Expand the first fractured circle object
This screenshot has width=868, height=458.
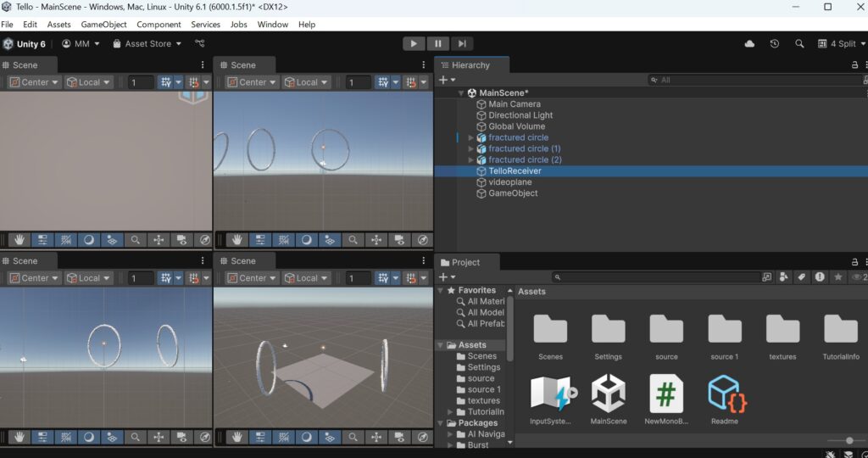coord(470,137)
